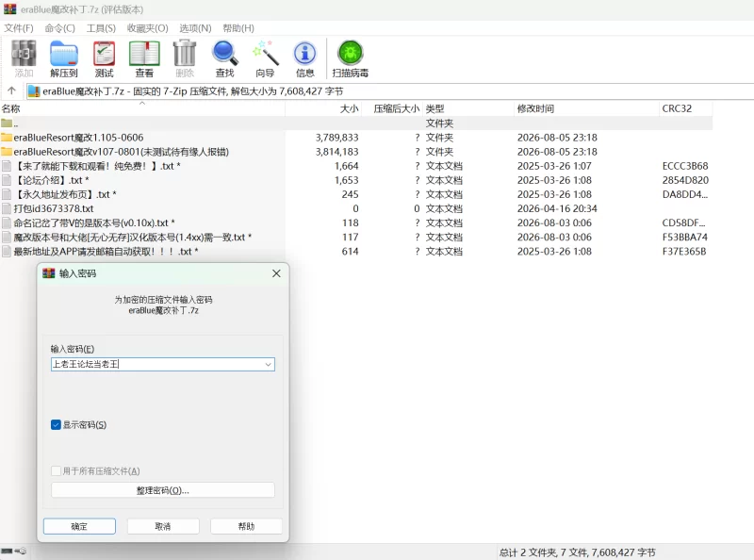The width and height of the screenshot is (754, 560).
Task: Click folder icon of eraBlueResort魔改v107-0801
Action: [7, 152]
